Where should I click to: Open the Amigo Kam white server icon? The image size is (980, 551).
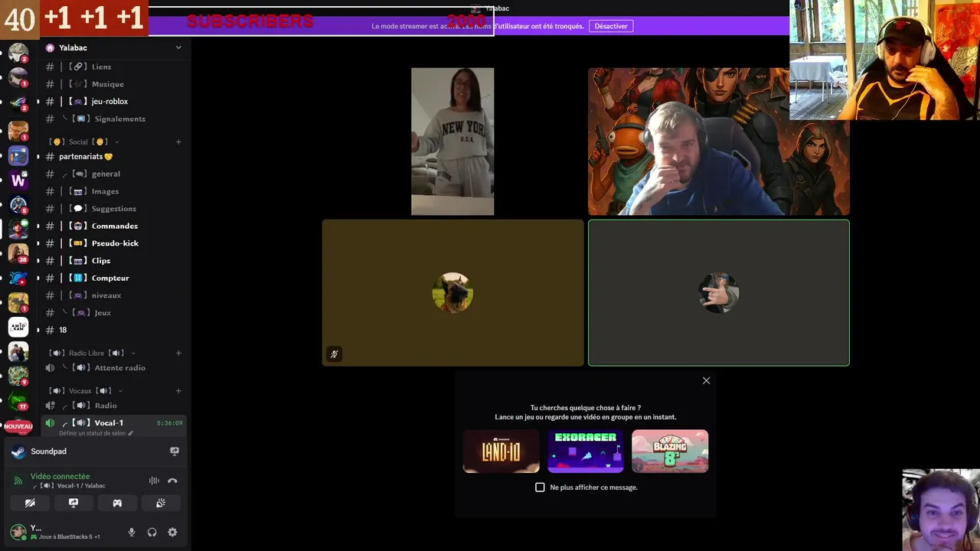tap(18, 327)
